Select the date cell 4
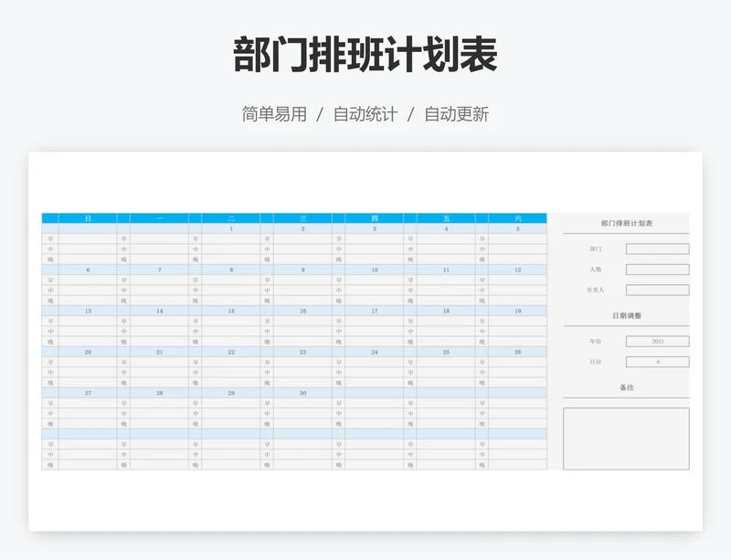This screenshot has width=731, height=560. 446,229
